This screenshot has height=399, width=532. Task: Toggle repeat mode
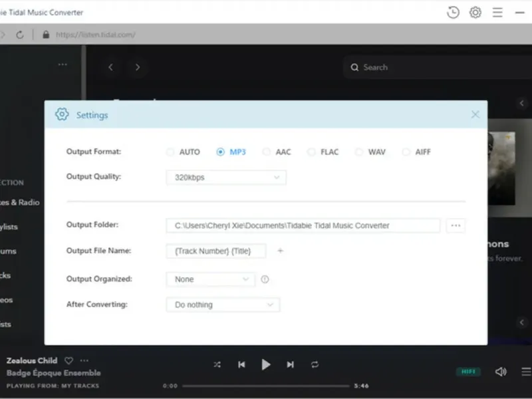[x=315, y=364]
